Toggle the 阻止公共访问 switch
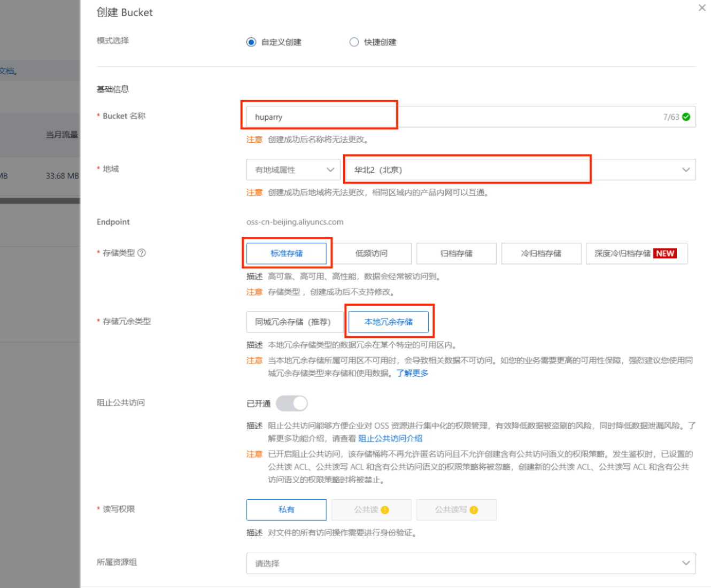The width and height of the screenshot is (711, 588). pos(292,404)
